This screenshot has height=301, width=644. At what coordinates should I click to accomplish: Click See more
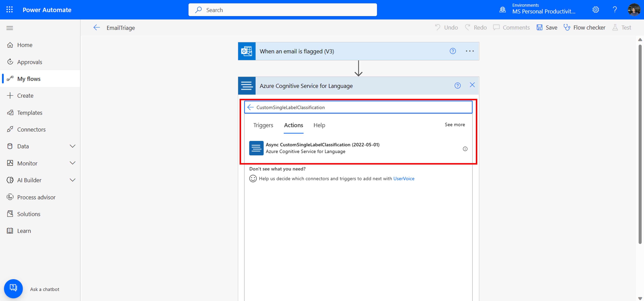(454, 124)
